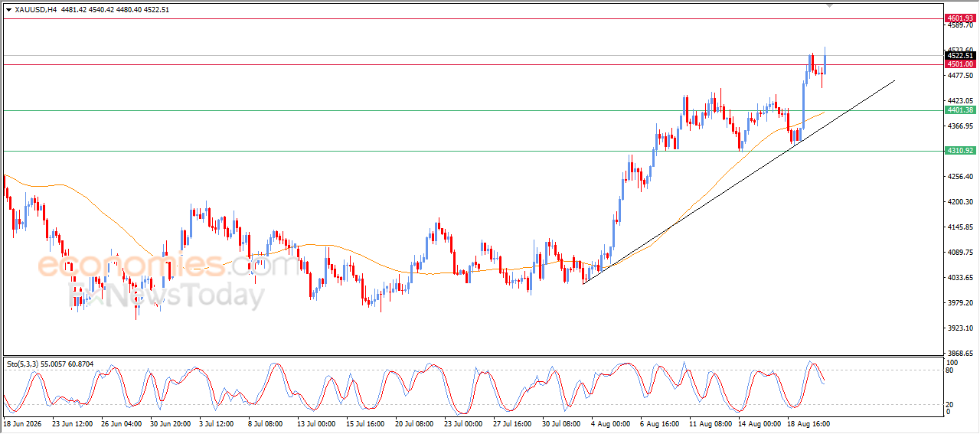This screenshot has height=434, width=980.
Task: Click the arrow icon beside XAUUSD,H4 title
Action: pyautogui.click(x=8, y=10)
